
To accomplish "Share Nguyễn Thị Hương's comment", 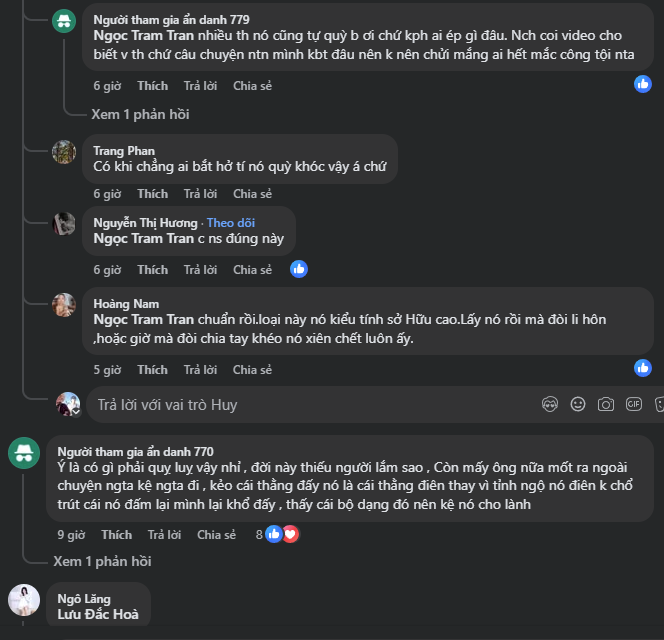I will click(252, 270).
